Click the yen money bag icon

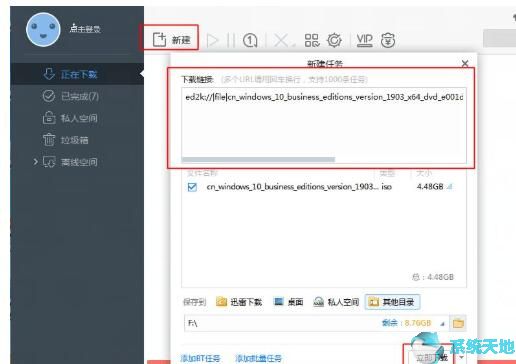pyautogui.click(x=388, y=40)
